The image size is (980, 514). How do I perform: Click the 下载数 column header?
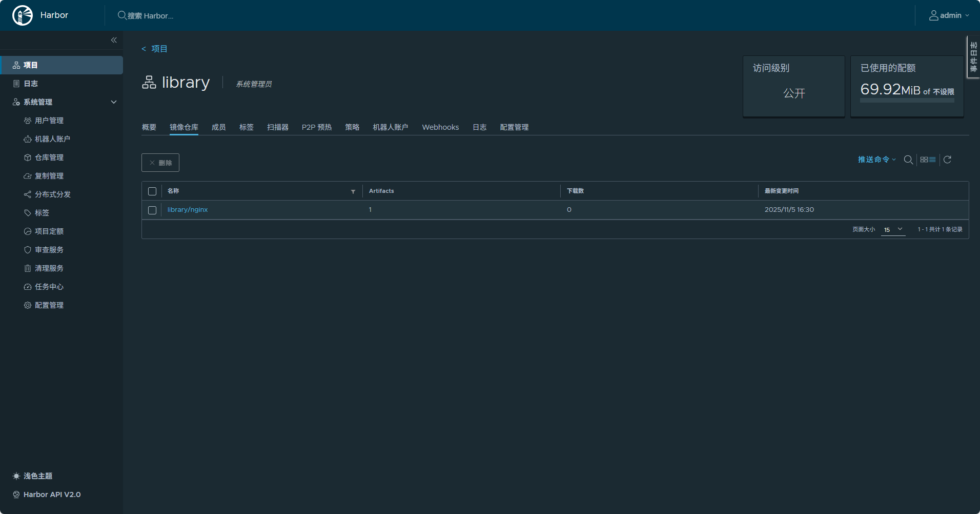576,191
